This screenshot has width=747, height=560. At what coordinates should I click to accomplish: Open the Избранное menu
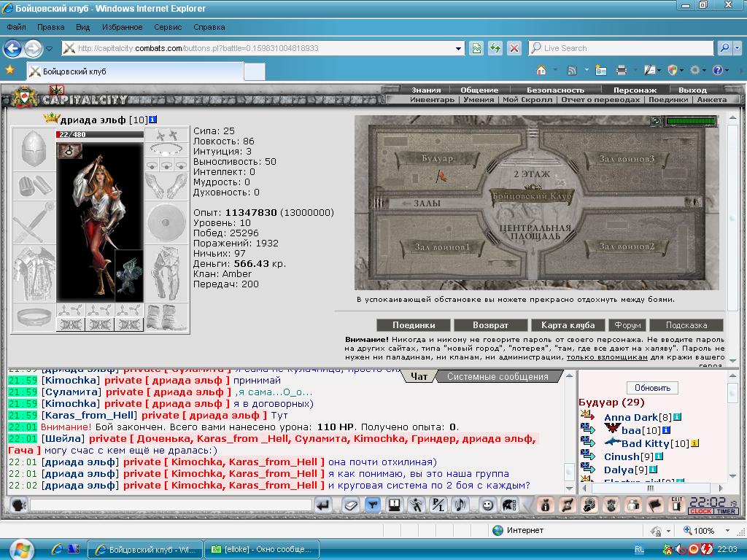point(122,27)
